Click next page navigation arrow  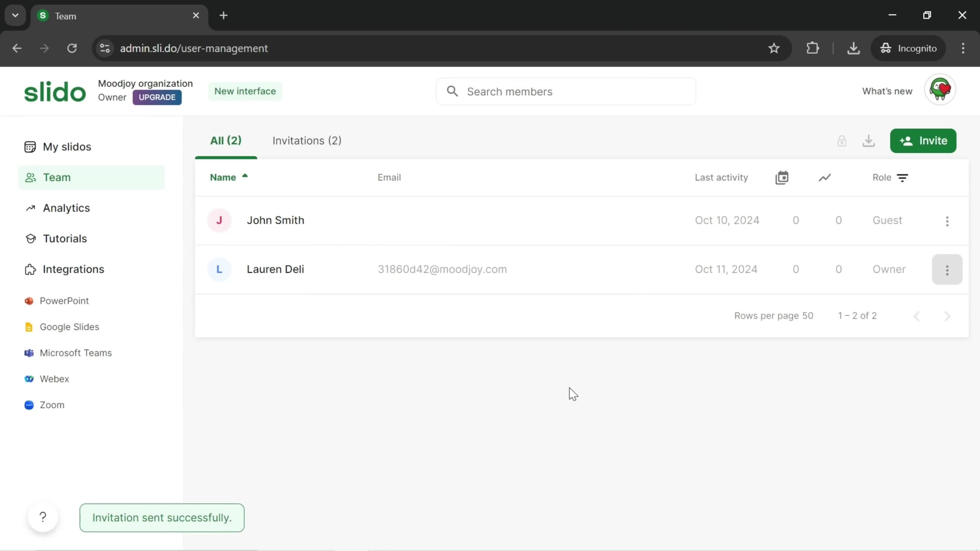tap(947, 316)
